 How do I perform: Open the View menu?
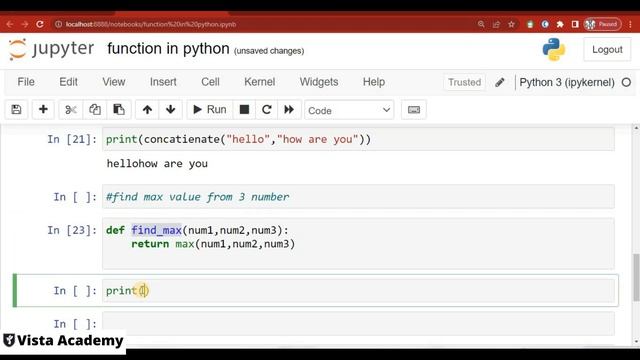[x=113, y=82]
